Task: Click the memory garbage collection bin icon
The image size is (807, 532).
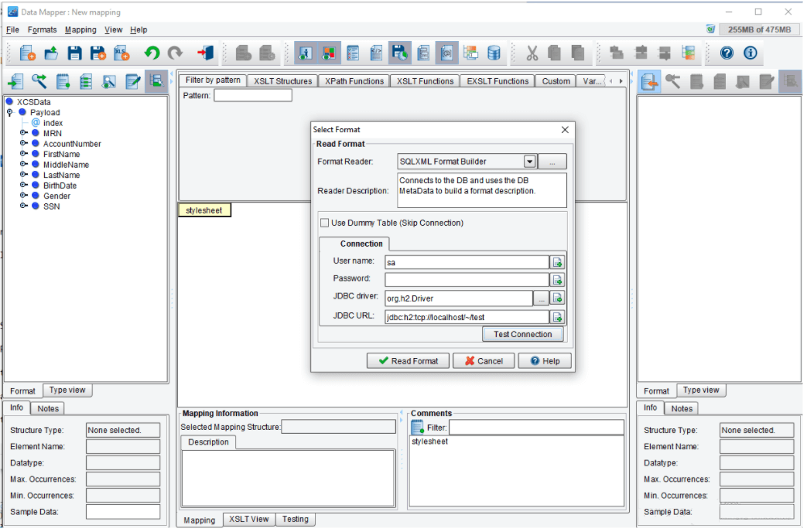Action: pos(711,29)
